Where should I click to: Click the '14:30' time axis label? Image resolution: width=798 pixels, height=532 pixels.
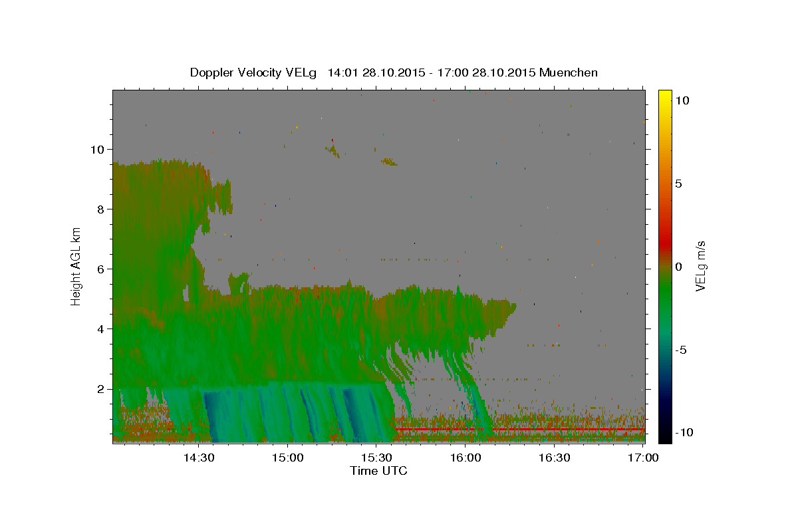198,458
